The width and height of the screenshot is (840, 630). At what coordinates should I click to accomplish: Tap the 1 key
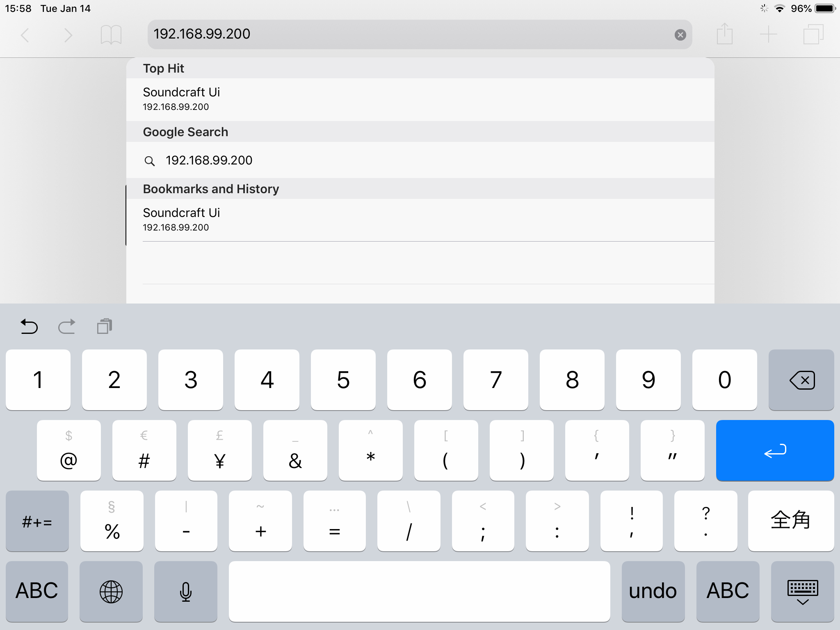point(38,380)
